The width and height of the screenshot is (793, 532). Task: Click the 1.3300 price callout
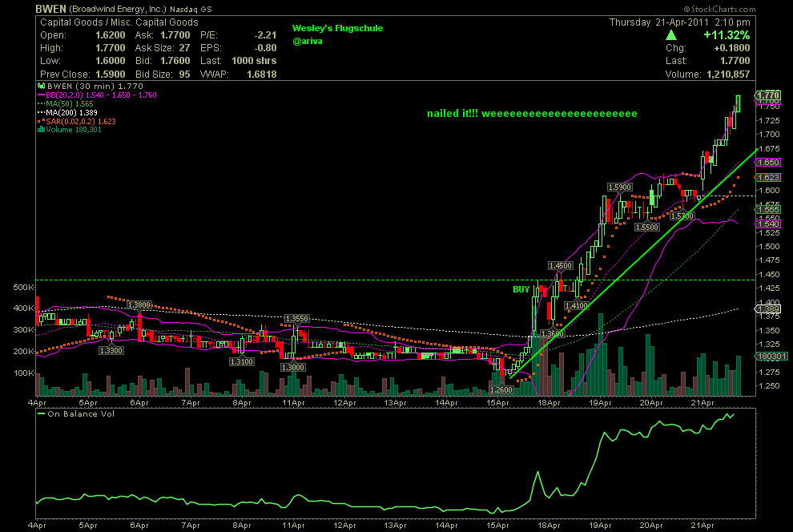pyautogui.click(x=111, y=350)
